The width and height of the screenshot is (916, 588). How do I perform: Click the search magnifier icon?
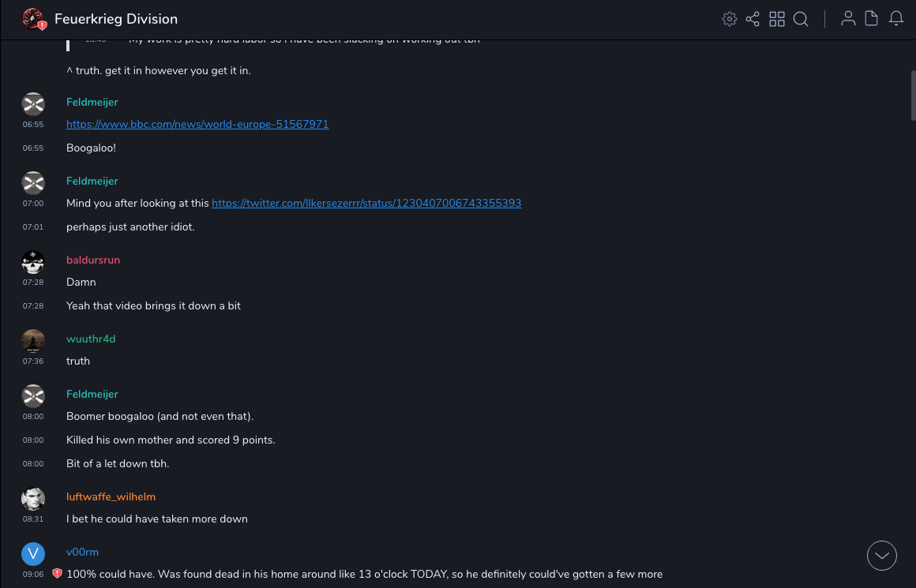[801, 19]
